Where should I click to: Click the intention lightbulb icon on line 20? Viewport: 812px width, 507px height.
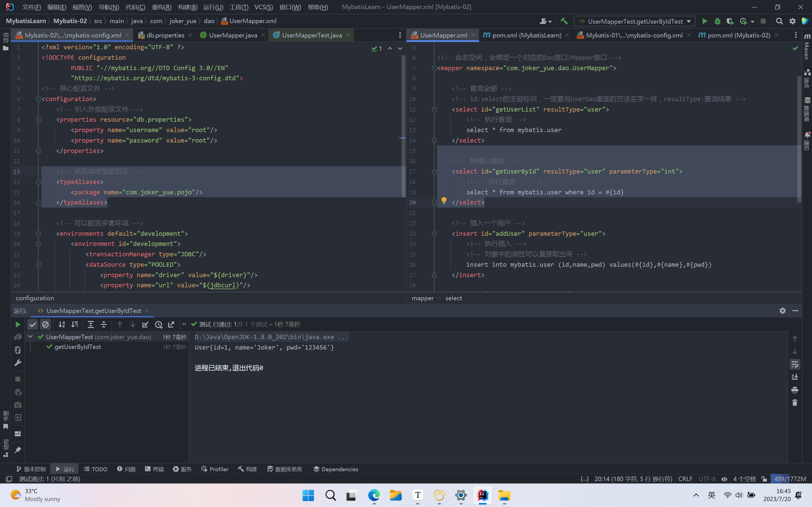444,201
